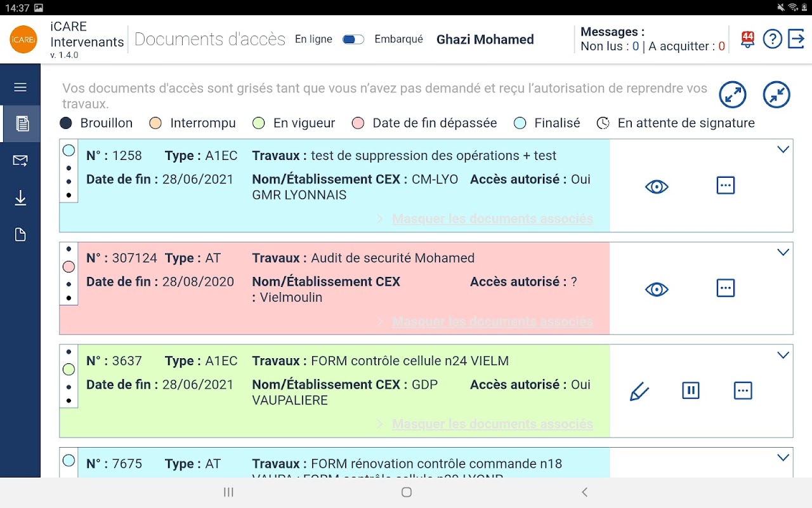Expand the chevron on document 307124 row
The width and height of the screenshot is (812, 508).
click(x=783, y=253)
